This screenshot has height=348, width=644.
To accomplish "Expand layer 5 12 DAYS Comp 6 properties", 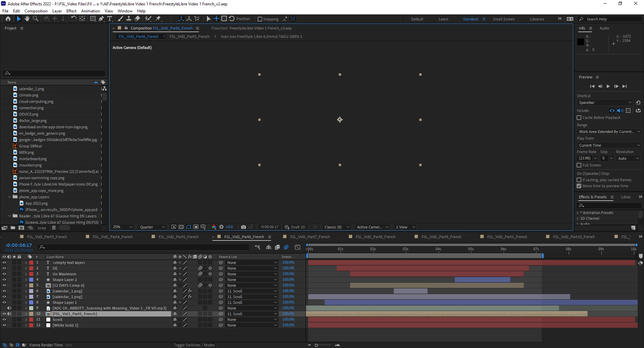I will click(x=26, y=285).
